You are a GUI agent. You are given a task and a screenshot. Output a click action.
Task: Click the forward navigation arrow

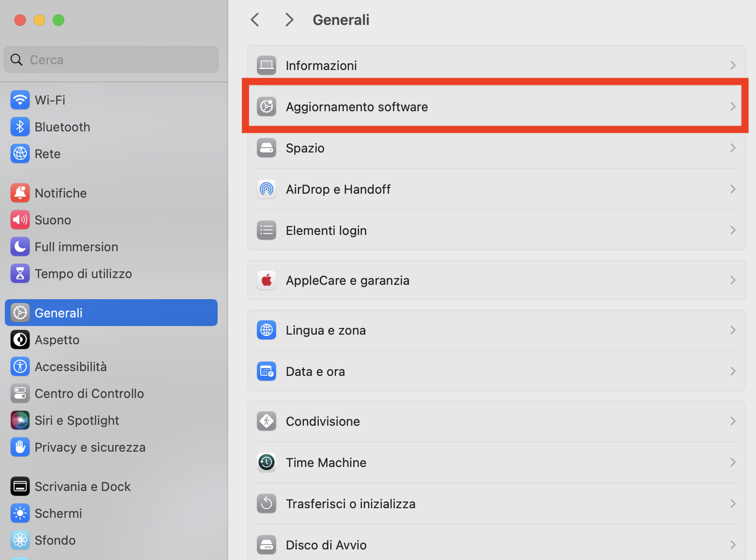tap(289, 19)
